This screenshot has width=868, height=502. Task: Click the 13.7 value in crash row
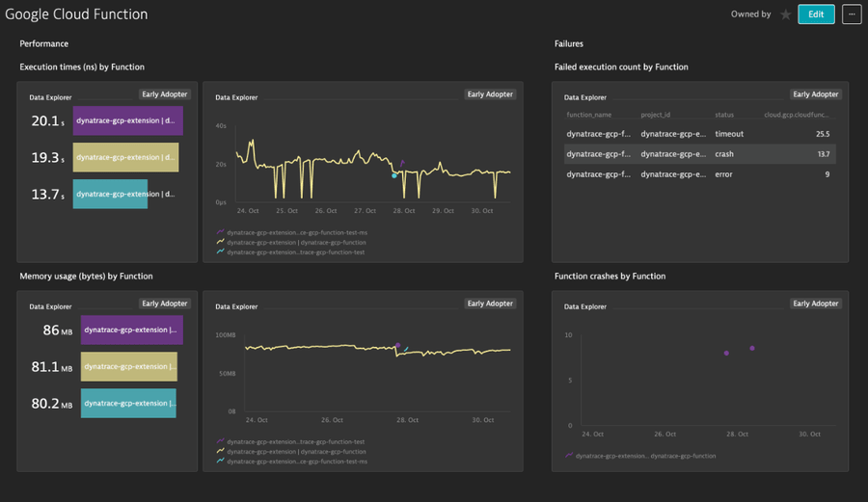(824, 154)
